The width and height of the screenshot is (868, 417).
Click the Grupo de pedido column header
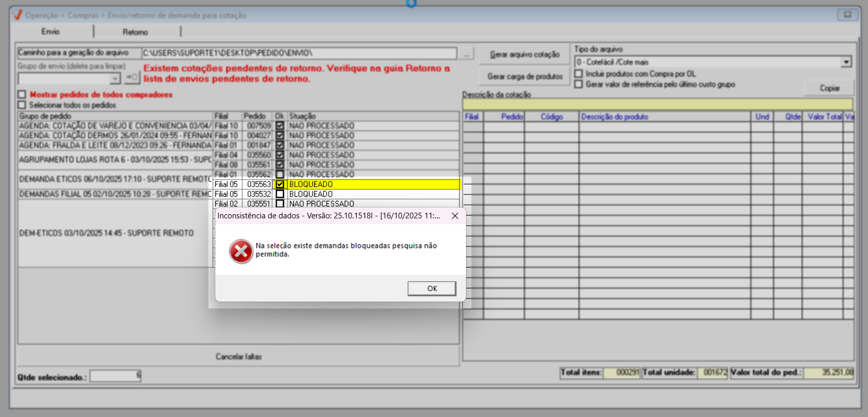pyautogui.click(x=115, y=116)
